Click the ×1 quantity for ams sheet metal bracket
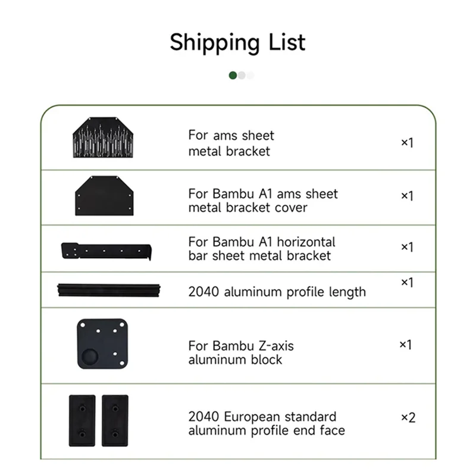Image resolution: width=476 pixels, height=476 pixels. tap(406, 143)
